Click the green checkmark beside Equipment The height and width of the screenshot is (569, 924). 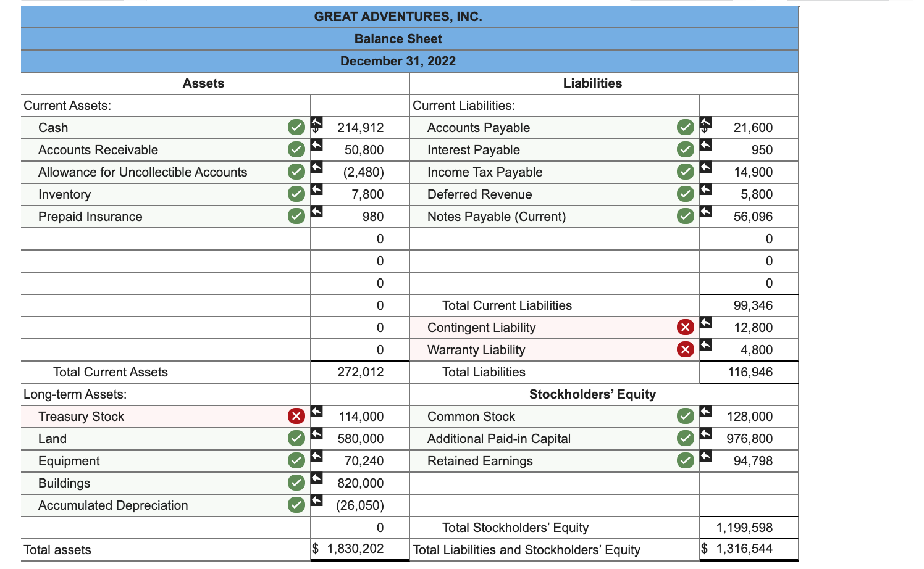296,460
